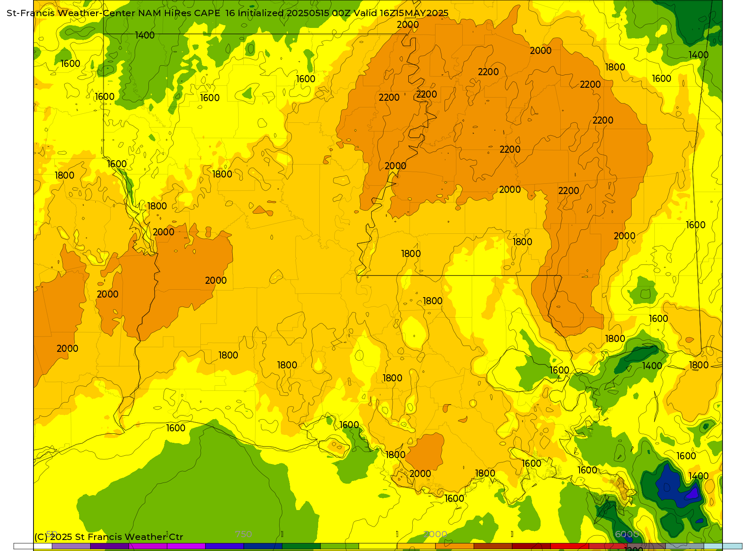756x551 pixels.
Task: Select the orange legend color swatch
Action: click(x=454, y=546)
